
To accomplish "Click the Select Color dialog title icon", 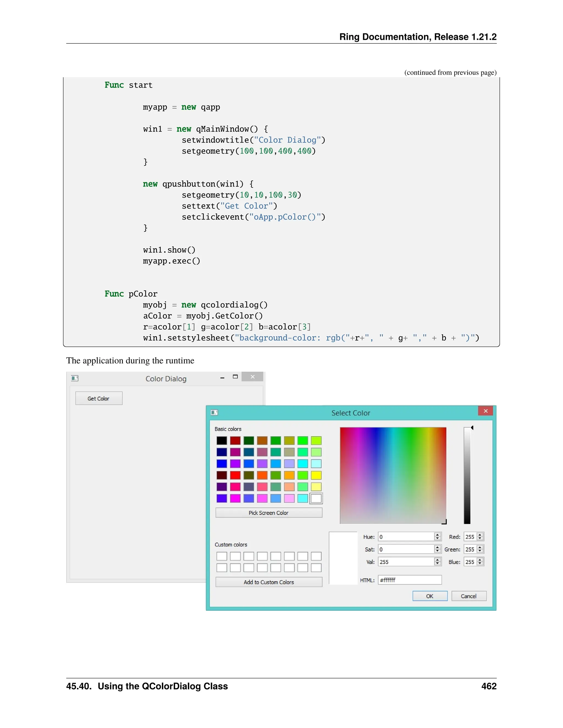I will (x=214, y=413).
